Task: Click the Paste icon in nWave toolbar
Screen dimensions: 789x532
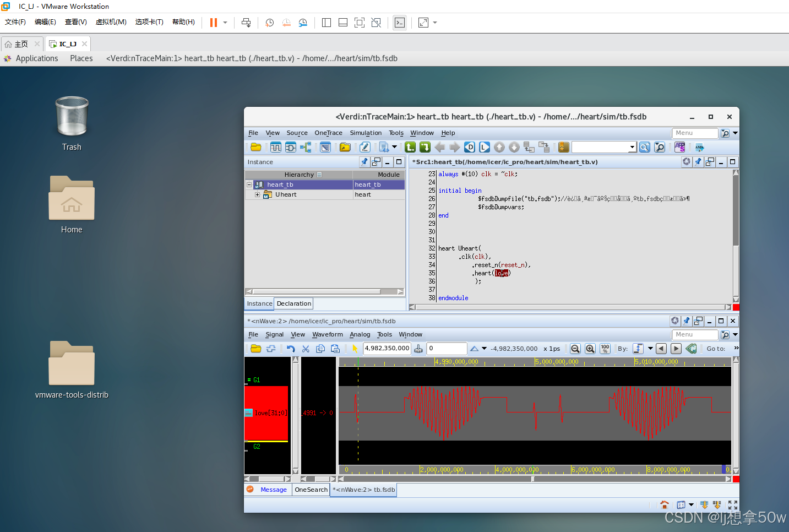Action: click(335, 348)
